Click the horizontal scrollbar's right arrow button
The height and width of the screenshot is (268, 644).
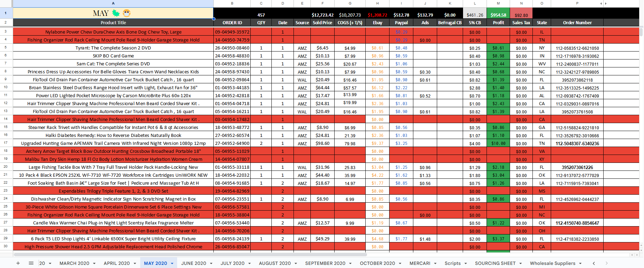click(x=636, y=255)
